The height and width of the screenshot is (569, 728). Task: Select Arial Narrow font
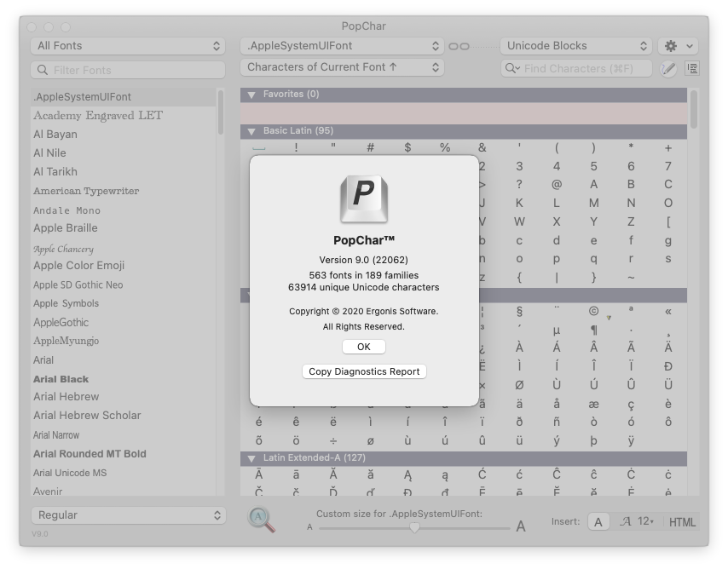click(123, 435)
